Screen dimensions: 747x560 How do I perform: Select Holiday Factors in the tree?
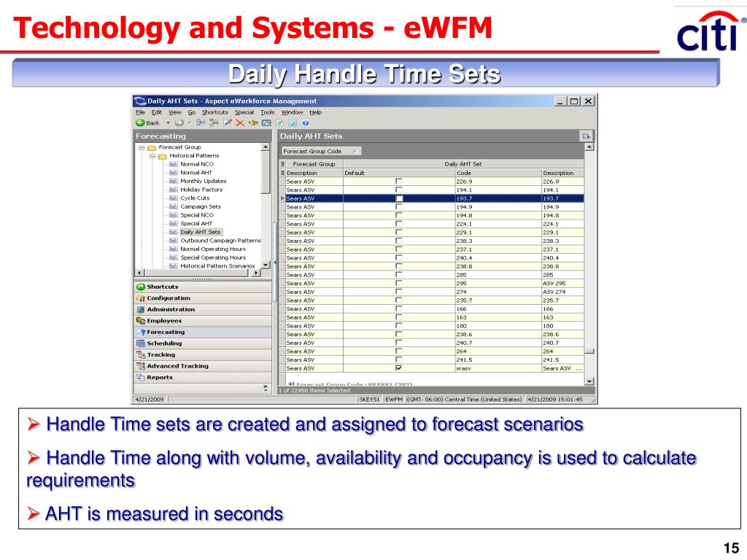(201, 190)
